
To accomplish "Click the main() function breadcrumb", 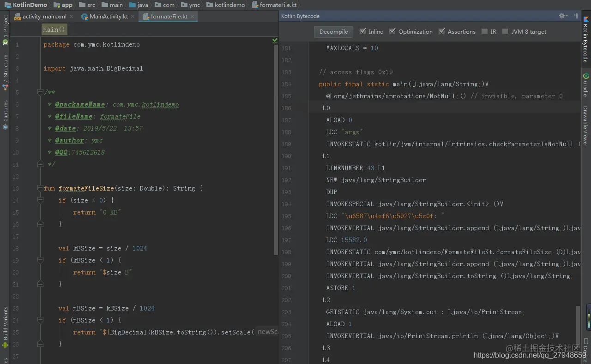I will click(x=54, y=30).
